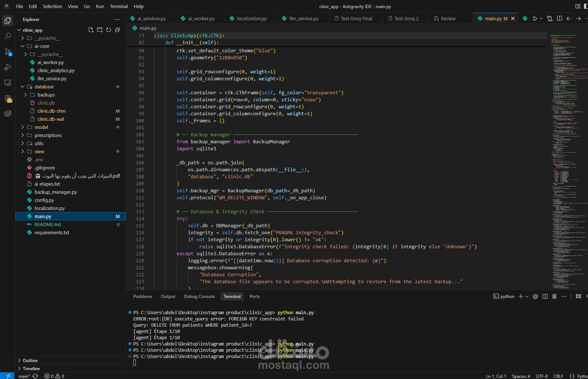Screen dimensions: 588x379
Task: Open the Run and Debug view
Action: pos(8,67)
